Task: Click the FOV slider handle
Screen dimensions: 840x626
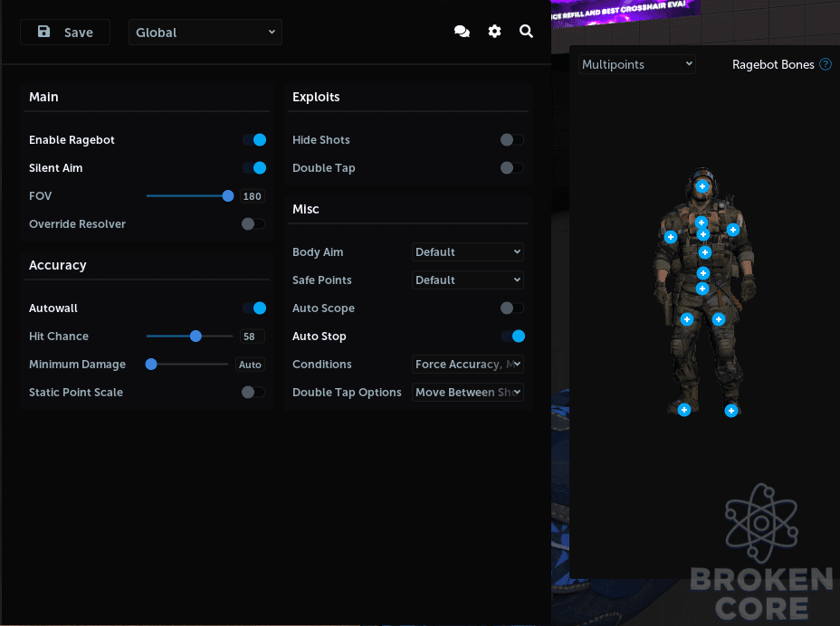Action: (228, 196)
